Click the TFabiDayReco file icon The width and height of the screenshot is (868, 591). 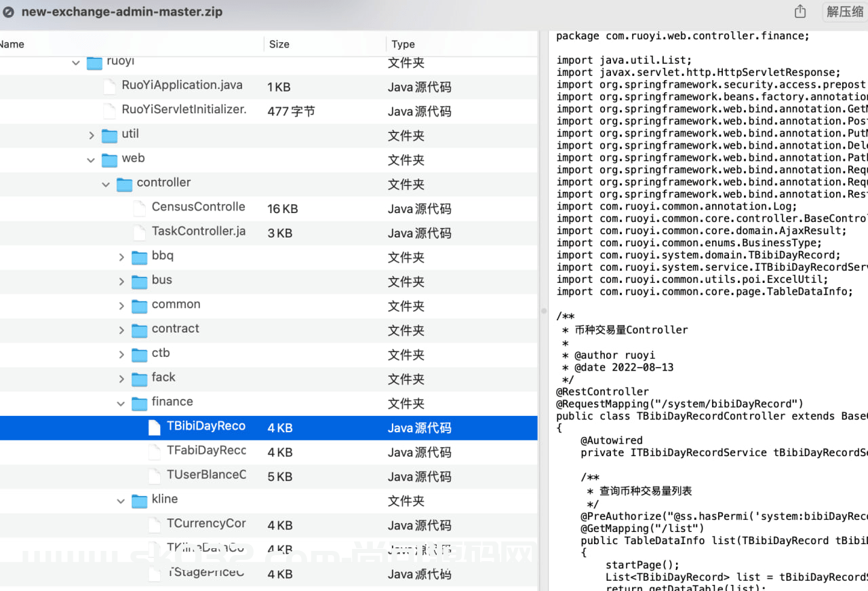click(154, 452)
